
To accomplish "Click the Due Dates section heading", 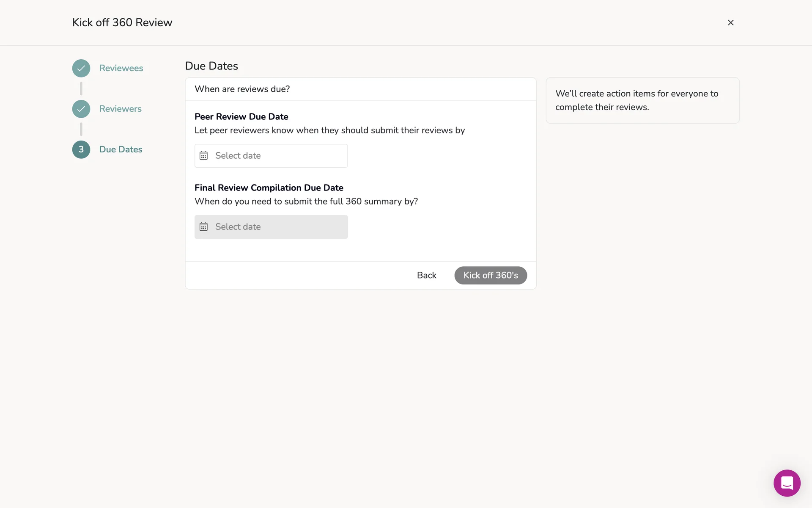I will click(211, 66).
